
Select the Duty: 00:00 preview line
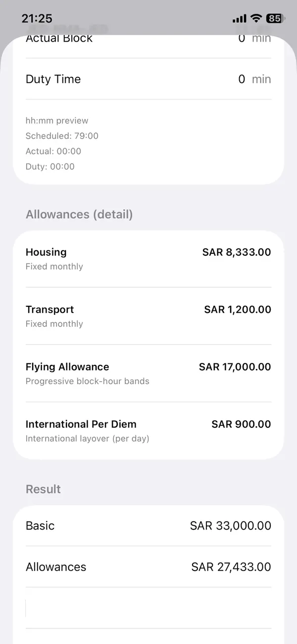tap(50, 167)
